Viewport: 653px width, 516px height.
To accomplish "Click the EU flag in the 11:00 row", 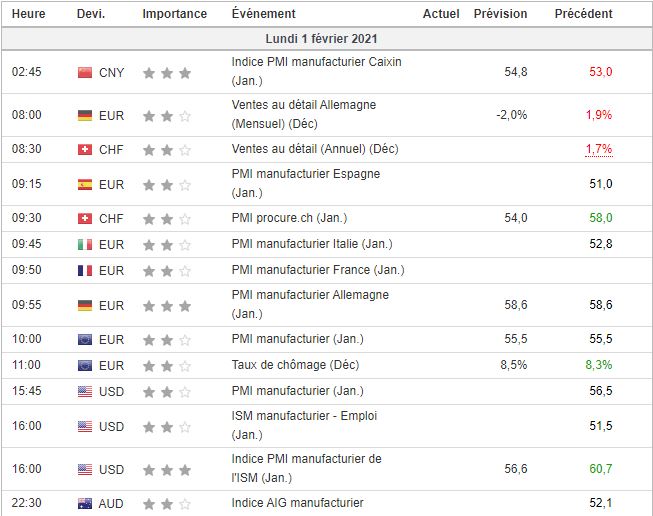I will coord(85,365).
